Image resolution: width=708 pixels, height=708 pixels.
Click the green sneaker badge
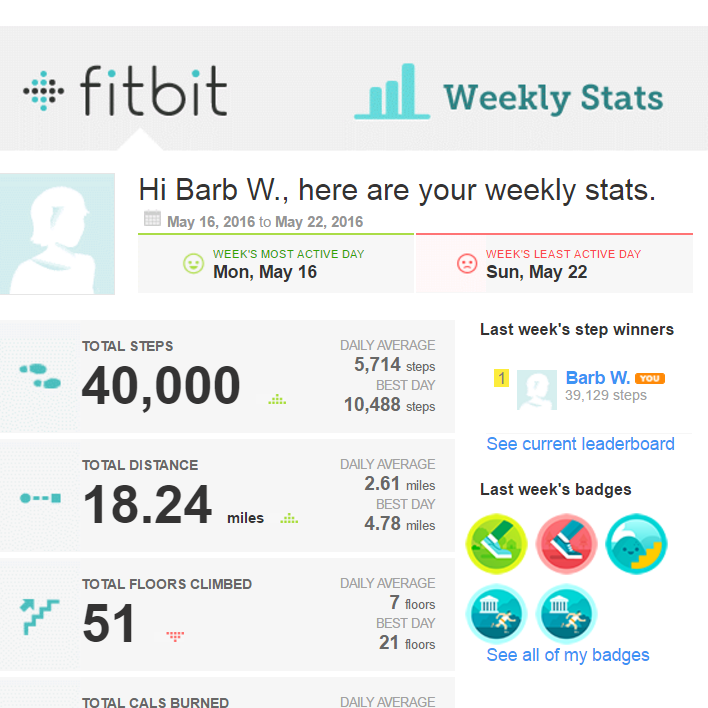497,544
